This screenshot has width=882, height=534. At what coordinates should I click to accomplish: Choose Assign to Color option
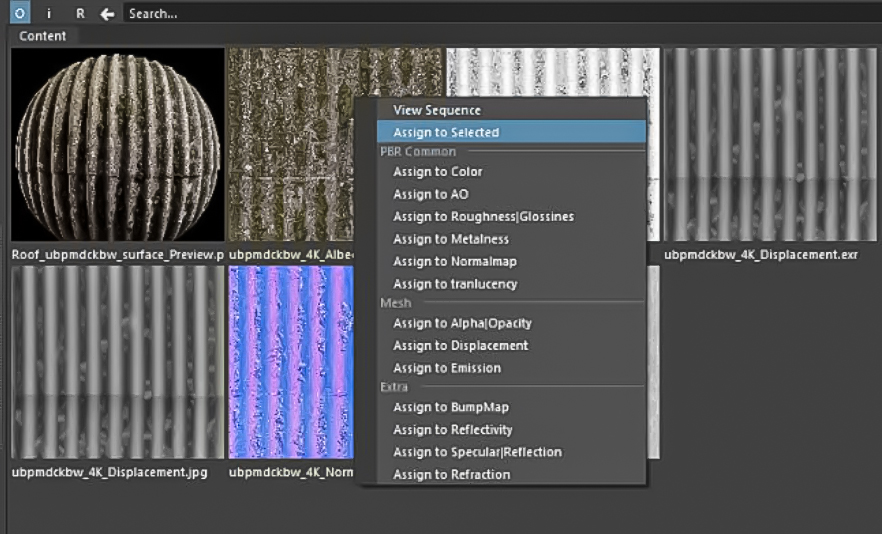click(x=438, y=172)
